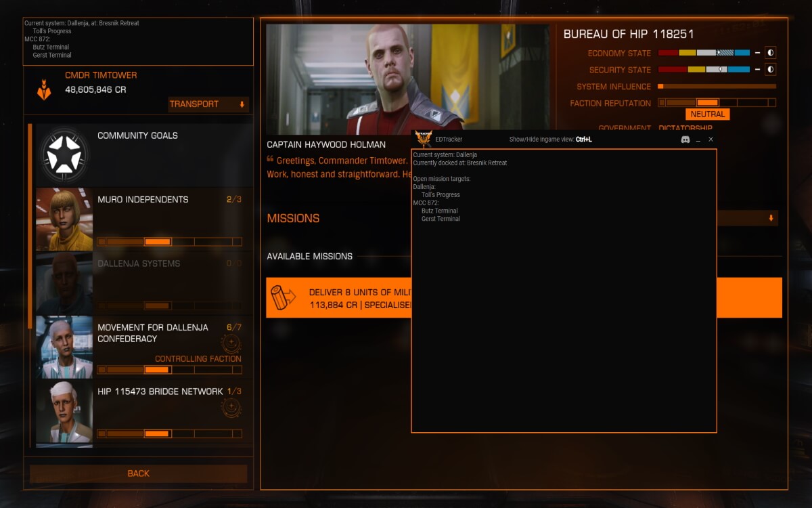Click the System Influence bar

(x=717, y=87)
